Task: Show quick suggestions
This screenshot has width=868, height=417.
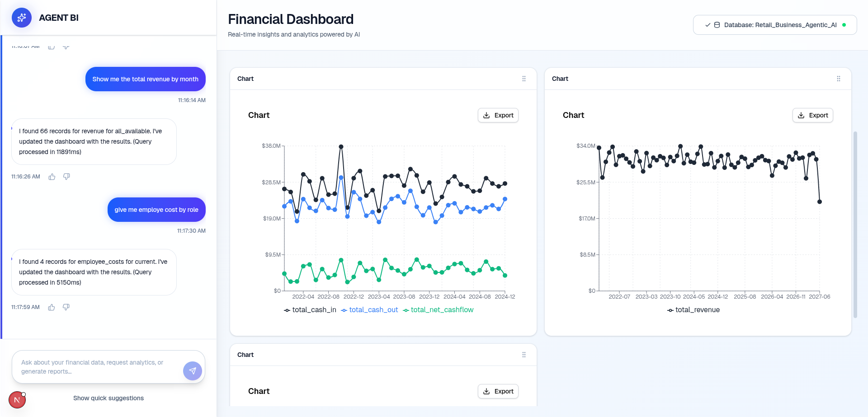Action: [x=108, y=398]
